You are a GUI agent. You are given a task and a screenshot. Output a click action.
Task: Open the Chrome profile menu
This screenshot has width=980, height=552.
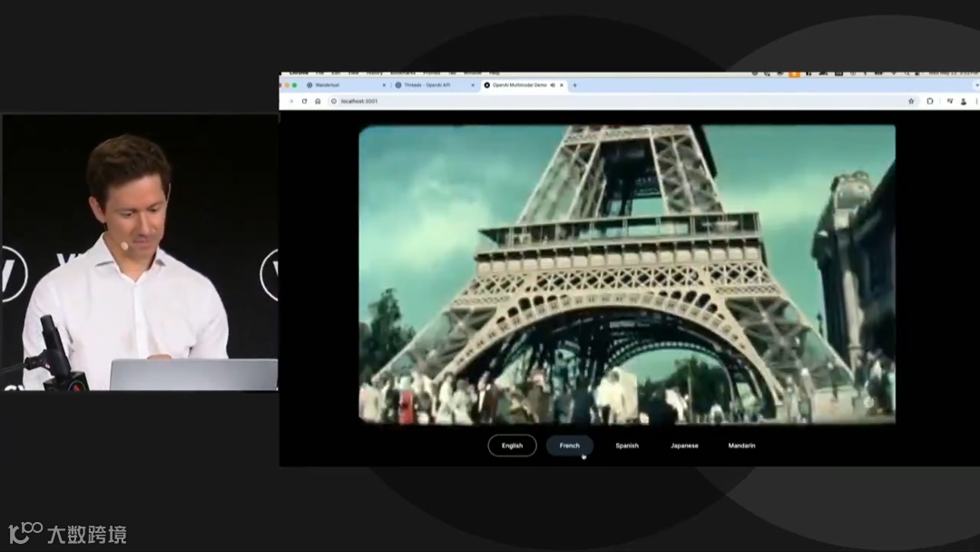coord(964,102)
